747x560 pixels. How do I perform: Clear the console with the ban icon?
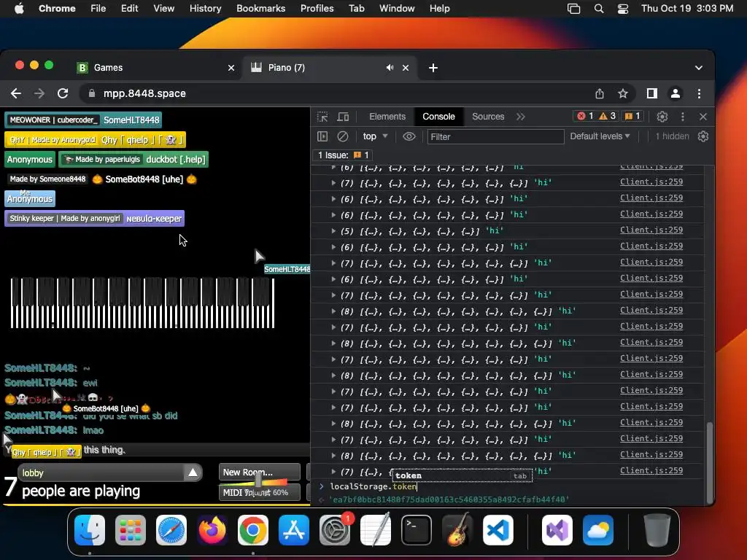[x=343, y=136]
